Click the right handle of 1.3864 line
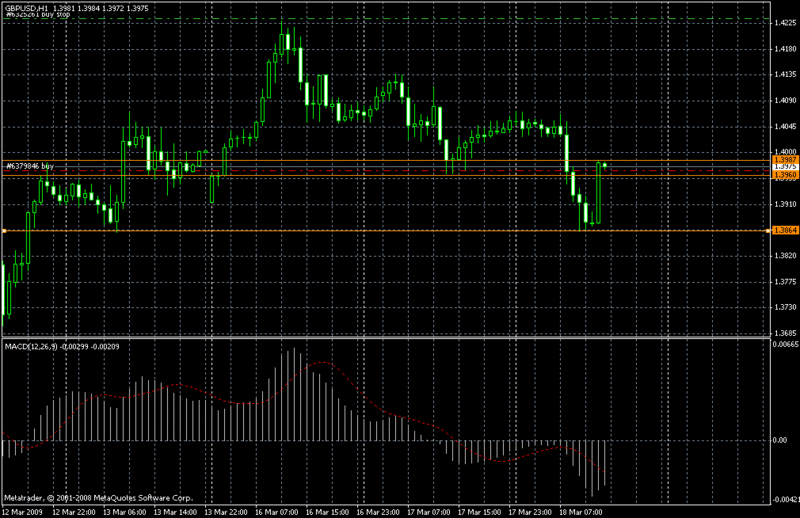This screenshot has width=800, height=518. click(767, 231)
